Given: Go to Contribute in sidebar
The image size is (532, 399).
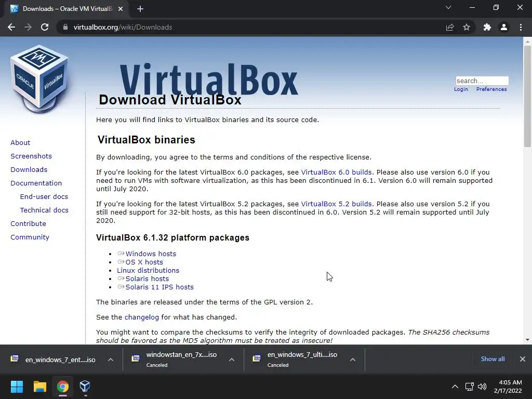Looking at the screenshot, I should point(28,224).
